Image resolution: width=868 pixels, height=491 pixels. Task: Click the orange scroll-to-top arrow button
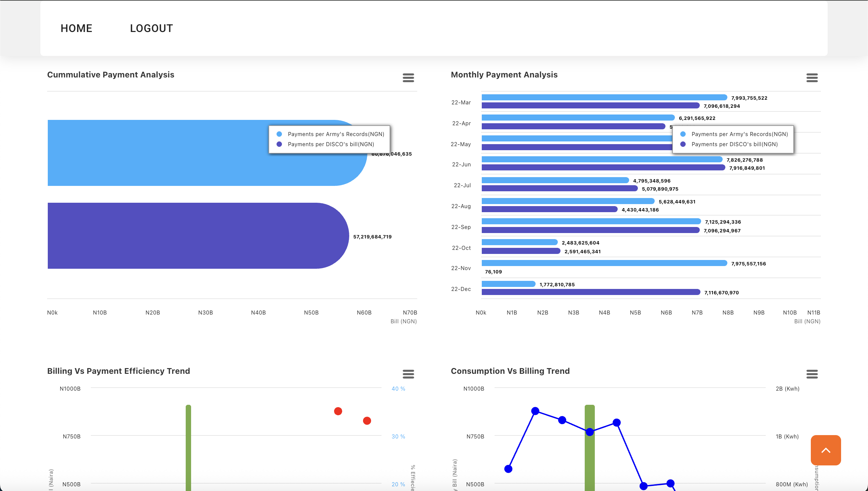point(826,450)
